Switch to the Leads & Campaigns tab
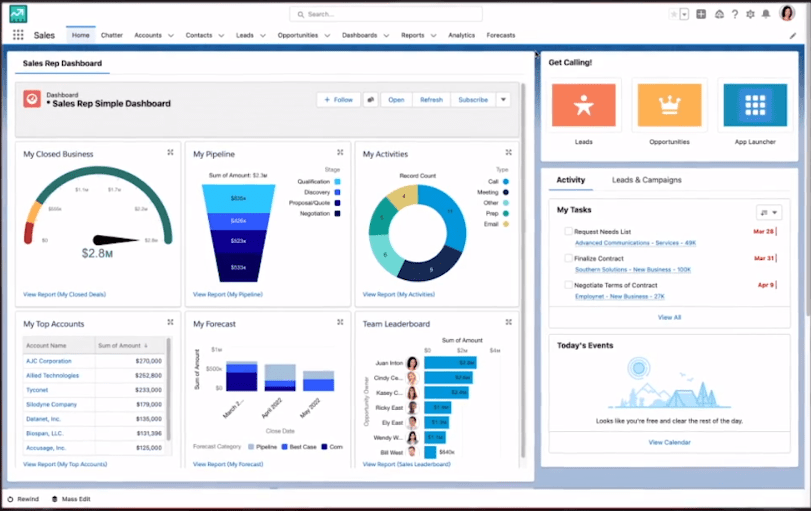The image size is (811, 511). [647, 180]
